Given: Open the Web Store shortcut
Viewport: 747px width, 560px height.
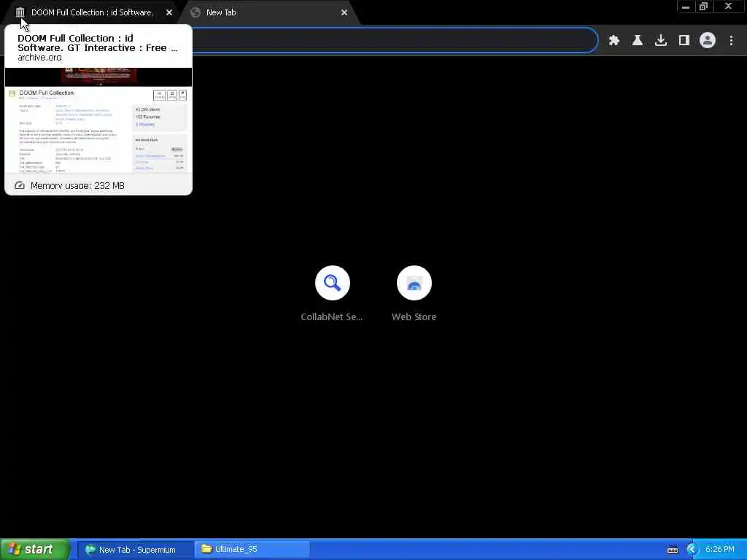Looking at the screenshot, I should coord(414,293).
